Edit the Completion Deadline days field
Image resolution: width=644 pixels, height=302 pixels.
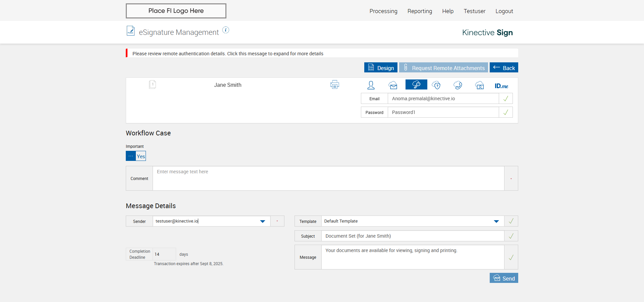(164, 254)
